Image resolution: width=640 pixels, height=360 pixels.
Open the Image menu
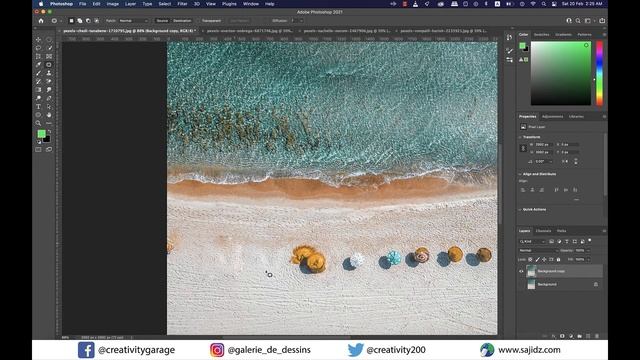[x=113, y=4]
